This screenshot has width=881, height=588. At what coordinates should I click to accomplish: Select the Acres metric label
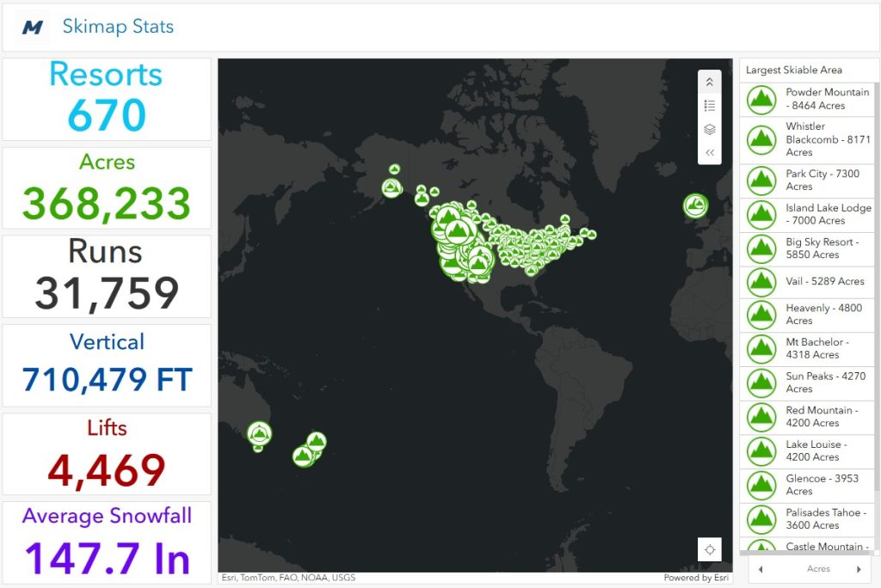click(x=106, y=162)
